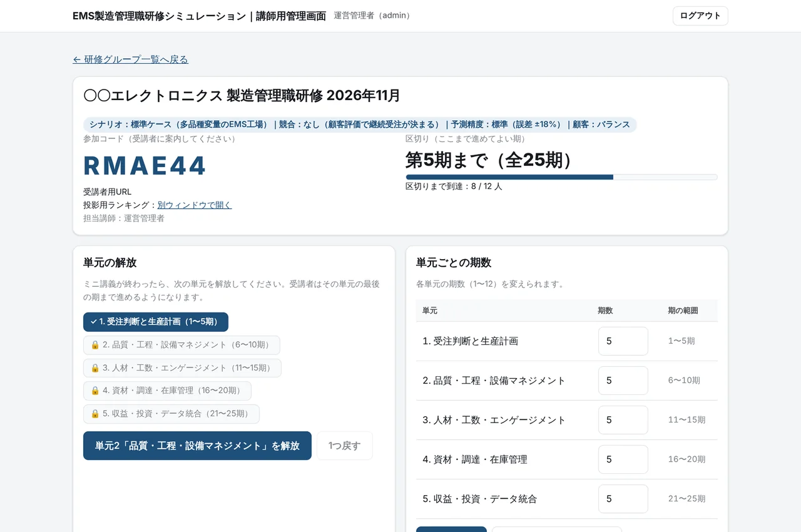The image size is (801, 532).
Task: Click the 単元の解放 panel title
Action: (x=110, y=263)
